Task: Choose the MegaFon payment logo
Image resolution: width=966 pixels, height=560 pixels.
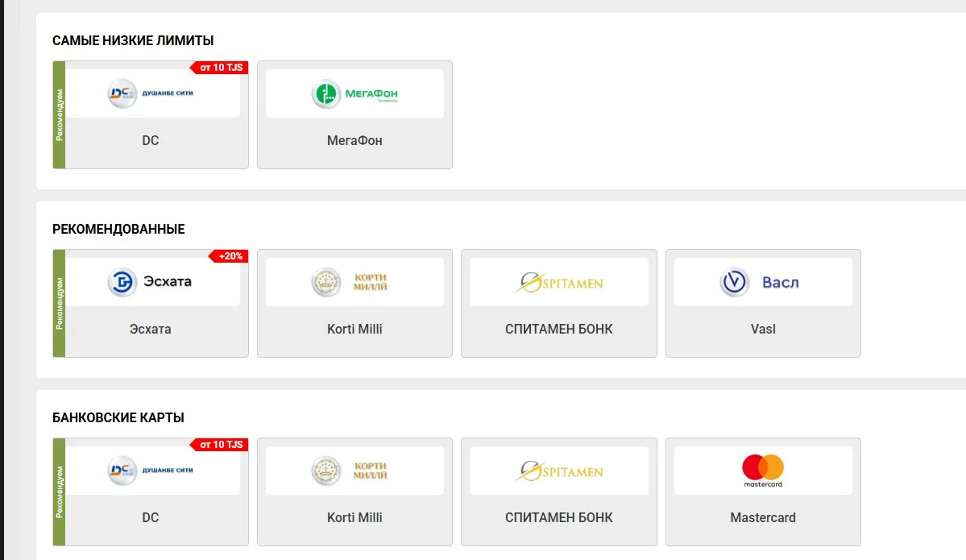Action: [354, 93]
